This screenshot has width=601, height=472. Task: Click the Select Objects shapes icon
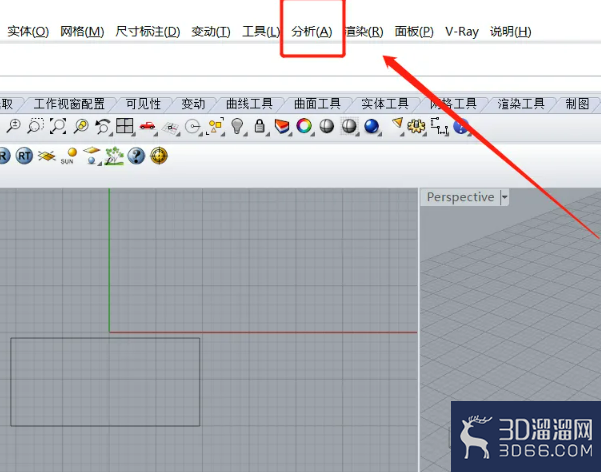click(x=215, y=126)
